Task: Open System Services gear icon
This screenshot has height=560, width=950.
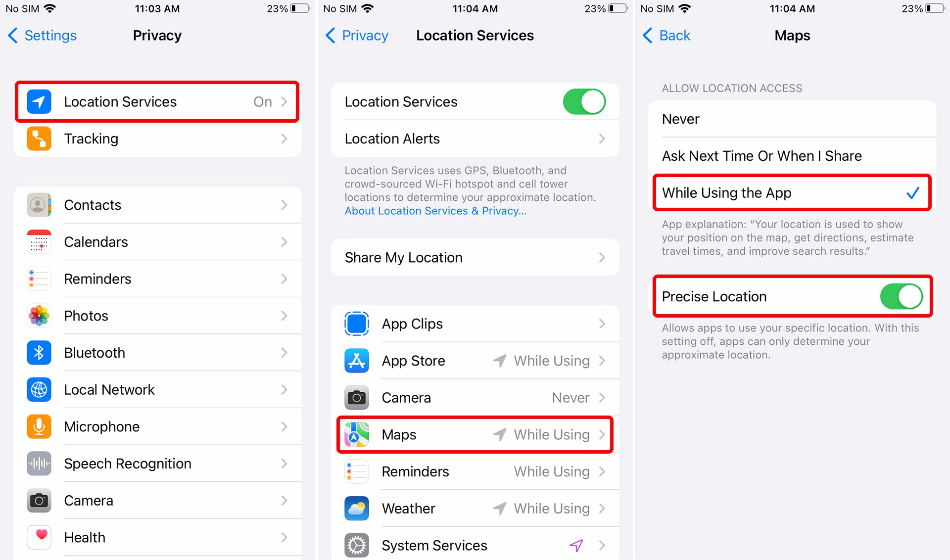Action: [357, 545]
